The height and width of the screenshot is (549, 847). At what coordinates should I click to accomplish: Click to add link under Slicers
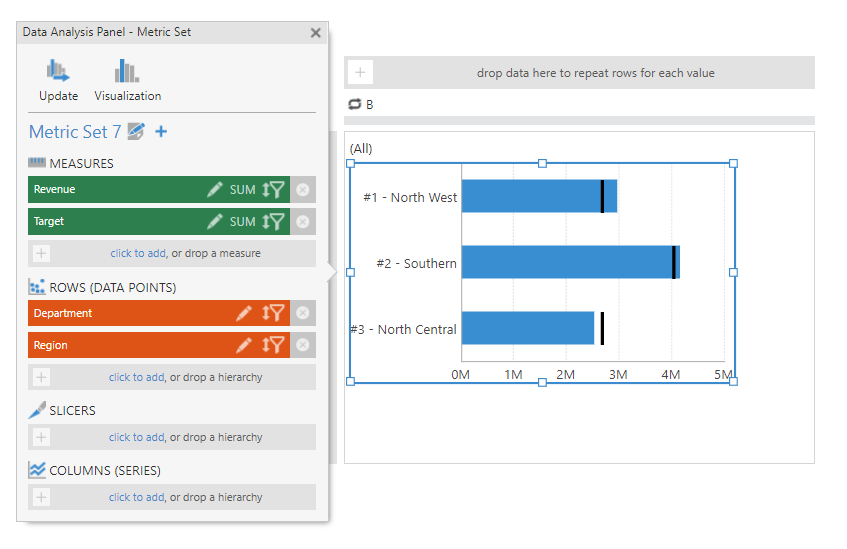pos(136,438)
